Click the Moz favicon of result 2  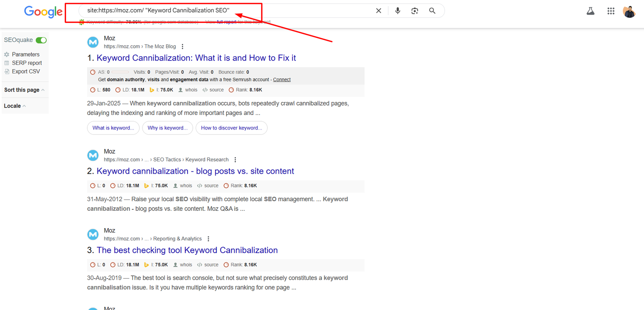pyautogui.click(x=93, y=155)
